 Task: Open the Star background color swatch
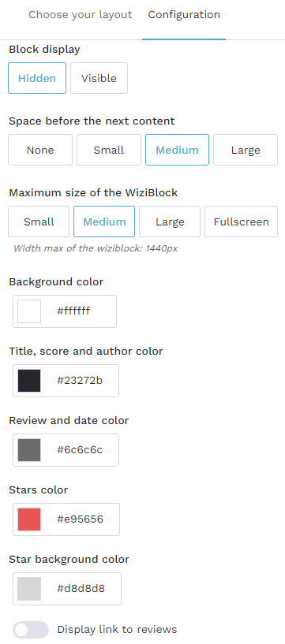tap(29, 589)
